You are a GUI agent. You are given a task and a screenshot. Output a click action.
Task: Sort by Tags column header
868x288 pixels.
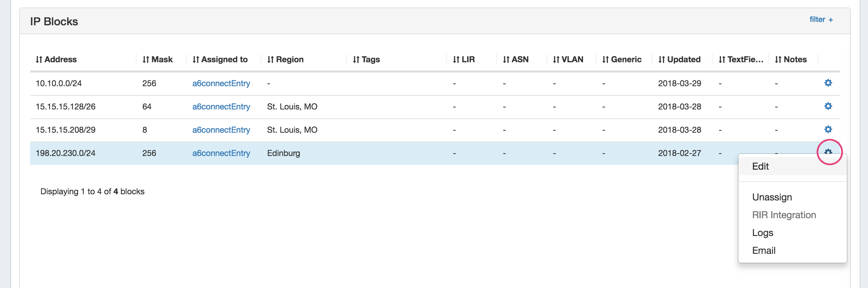coord(366,60)
